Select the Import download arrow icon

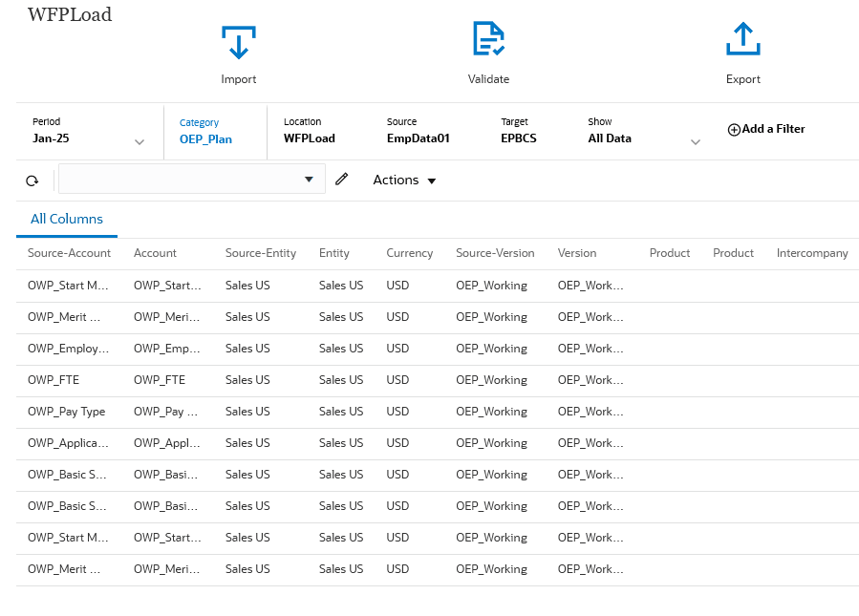pos(238,42)
